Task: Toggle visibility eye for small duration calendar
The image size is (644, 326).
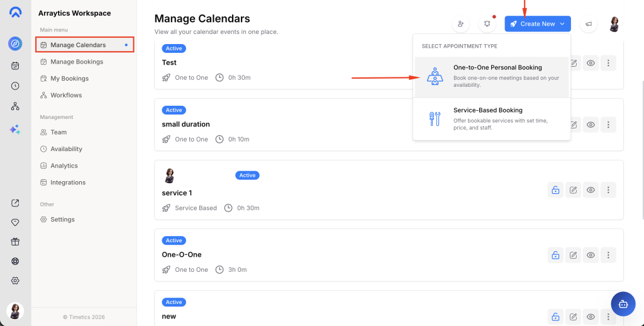Action: 591,125
